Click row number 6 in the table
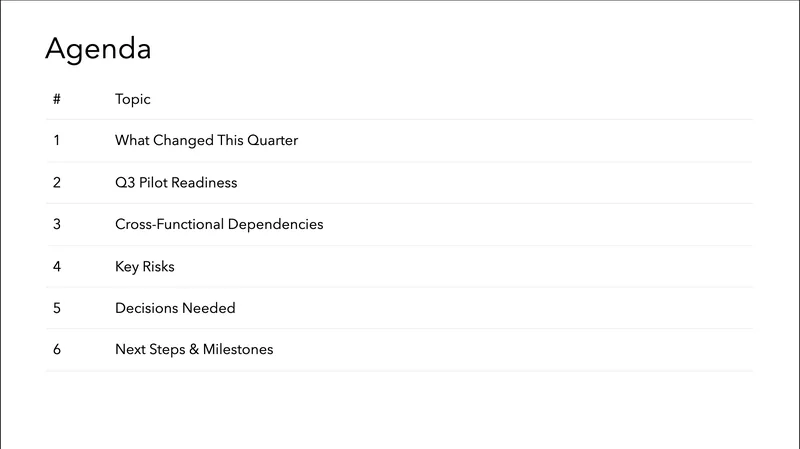 tap(57, 349)
